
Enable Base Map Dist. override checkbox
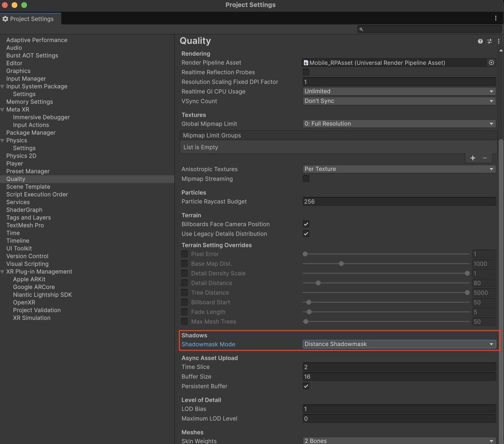click(184, 264)
